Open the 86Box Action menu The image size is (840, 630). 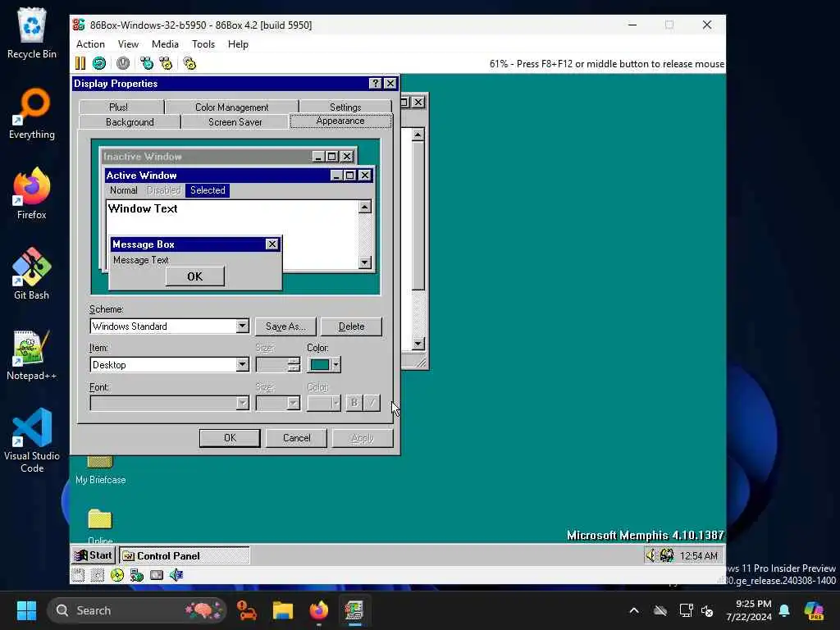(90, 44)
